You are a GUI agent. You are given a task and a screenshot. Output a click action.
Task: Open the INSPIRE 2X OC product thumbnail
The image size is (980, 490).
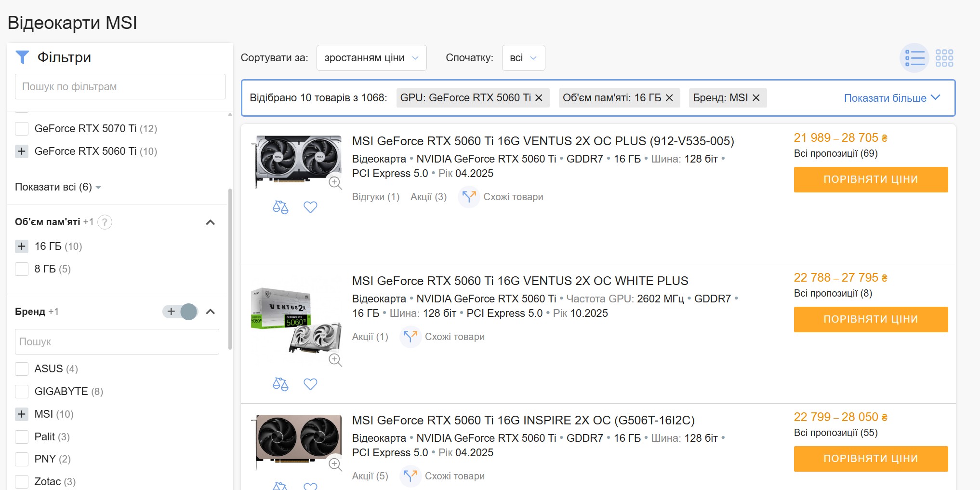pyautogui.click(x=298, y=442)
